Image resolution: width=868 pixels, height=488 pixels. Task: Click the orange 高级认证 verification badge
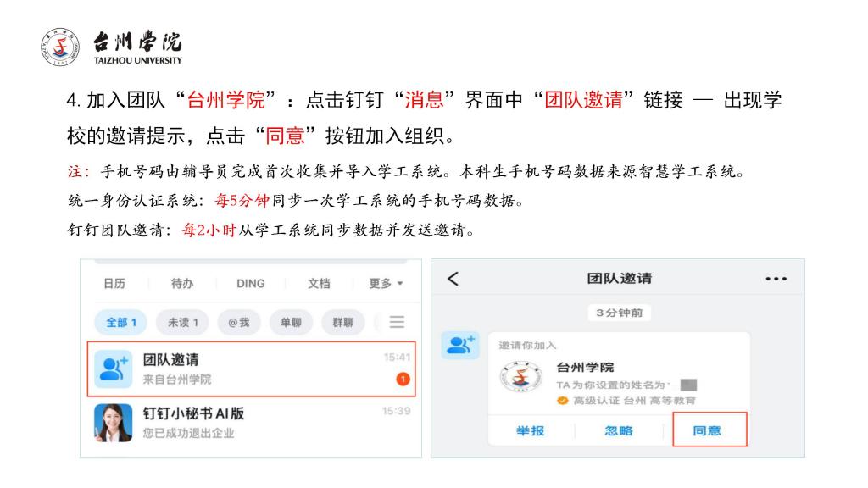(x=563, y=401)
